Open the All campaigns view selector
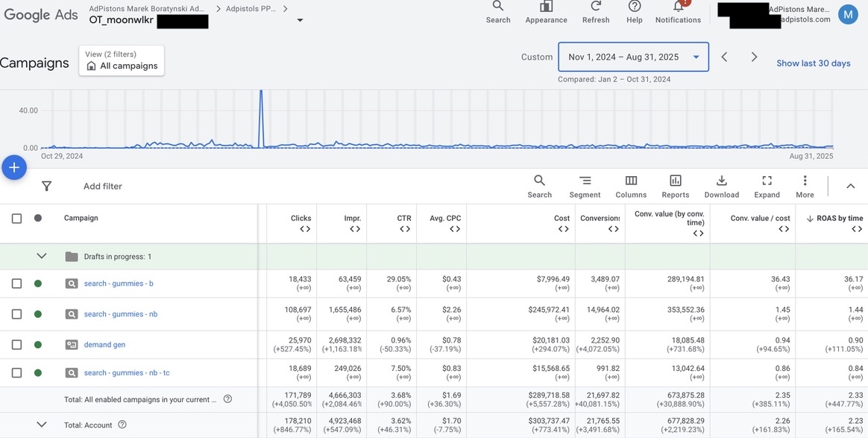 click(122, 60)
